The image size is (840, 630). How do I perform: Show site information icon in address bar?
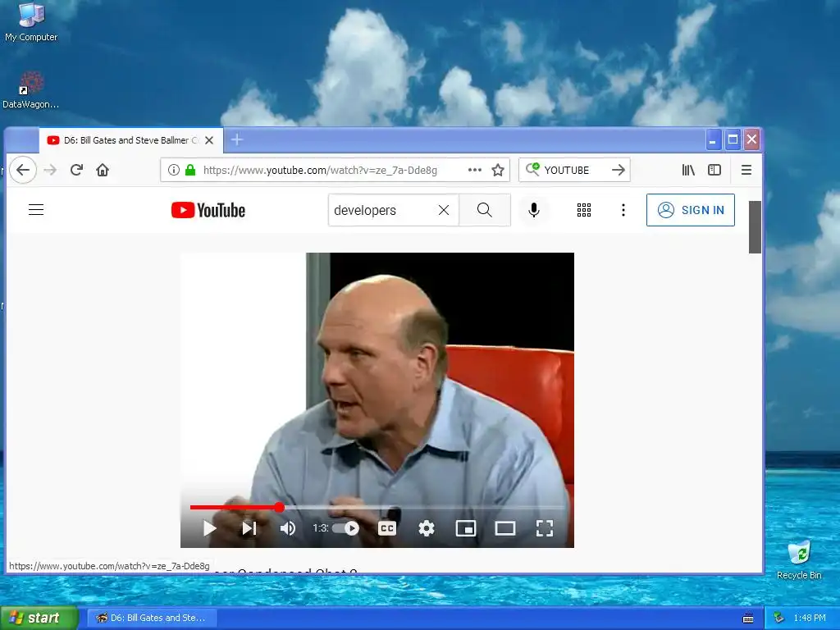point(174,170)
